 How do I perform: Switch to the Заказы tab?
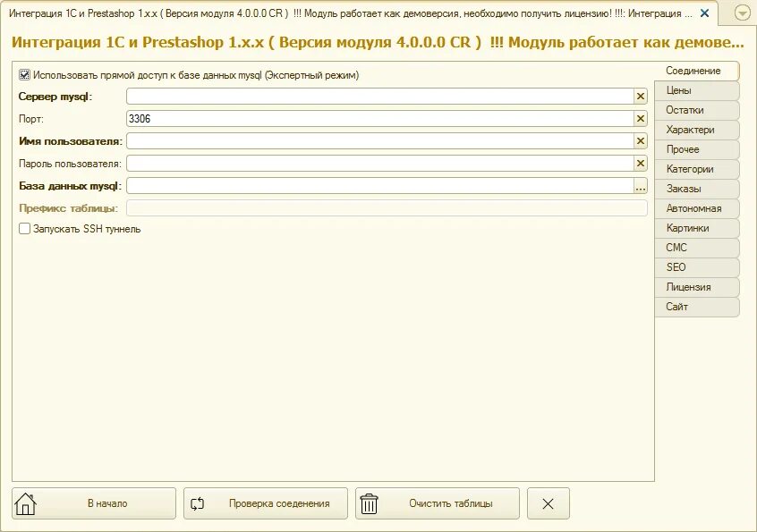tap(697, 189)
